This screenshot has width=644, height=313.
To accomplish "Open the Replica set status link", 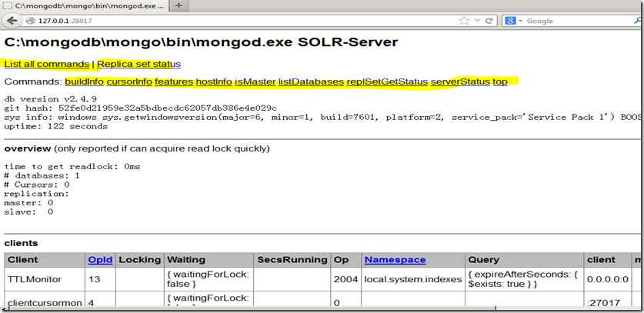I will (138, 65).
